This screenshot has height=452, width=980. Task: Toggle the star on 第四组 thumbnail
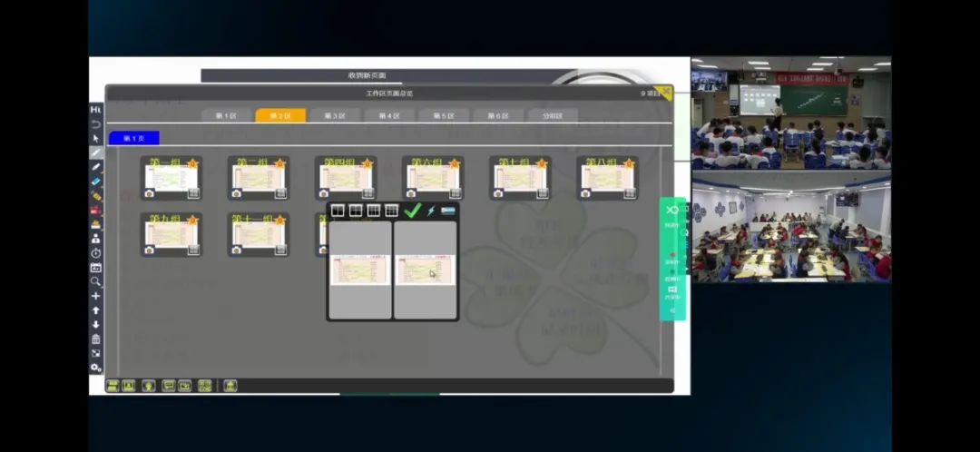click(365, 164)
